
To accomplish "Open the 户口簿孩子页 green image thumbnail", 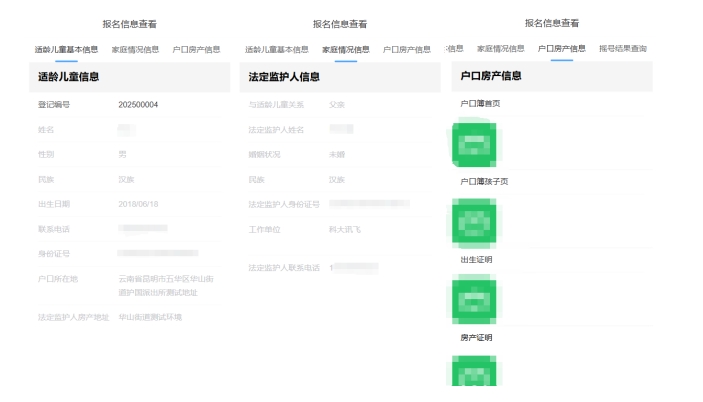I will point(474,221).
